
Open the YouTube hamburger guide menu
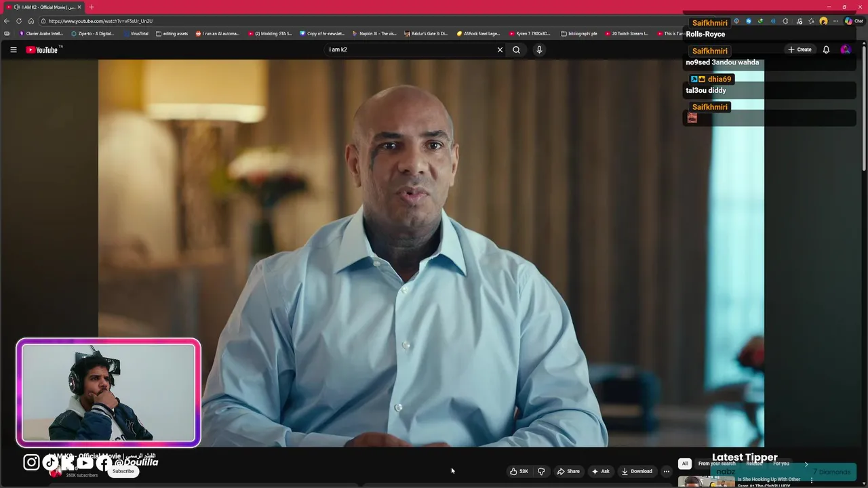tap(13, 49)
